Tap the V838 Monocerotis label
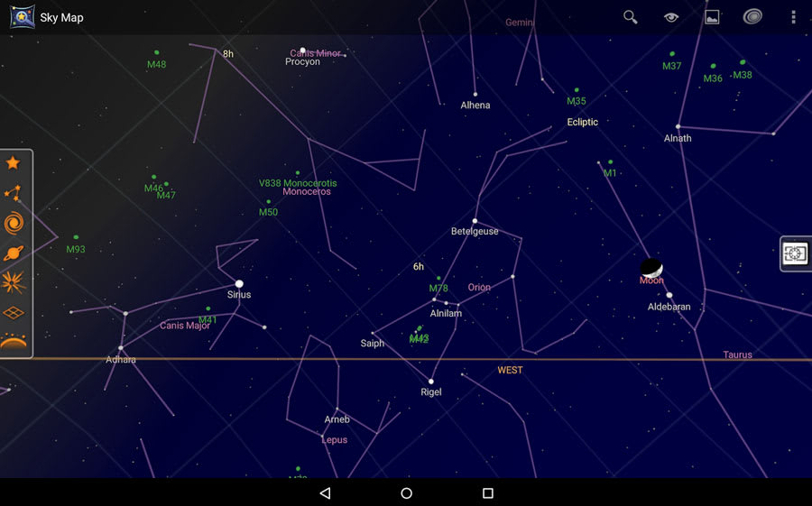 click(298, 183)
